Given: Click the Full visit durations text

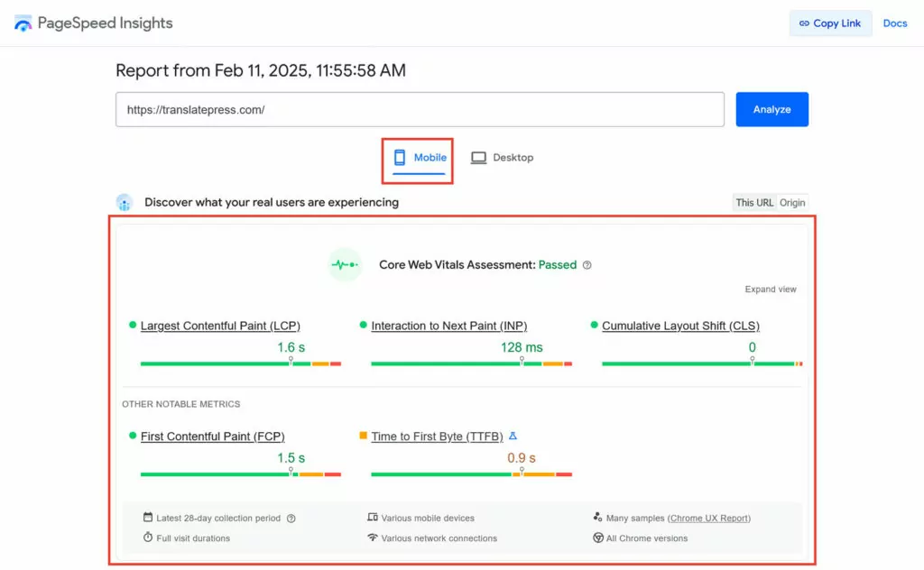Looking at the screenshot, I should [193, 538].
